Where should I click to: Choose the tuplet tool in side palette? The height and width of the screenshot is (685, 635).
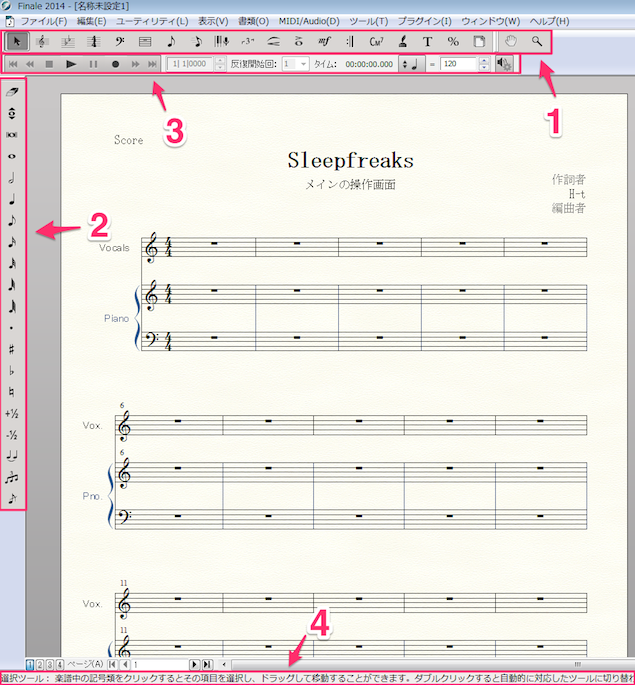[x=12, y=477]
